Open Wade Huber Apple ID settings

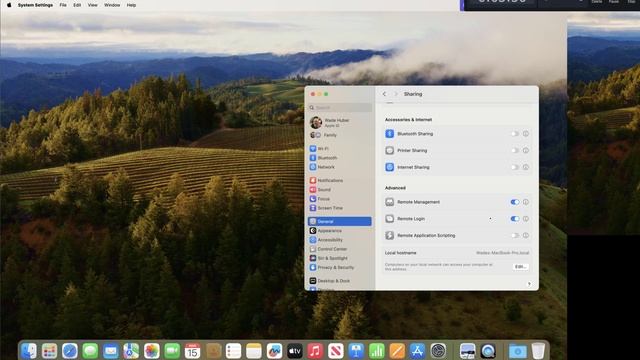click(340, 122)
